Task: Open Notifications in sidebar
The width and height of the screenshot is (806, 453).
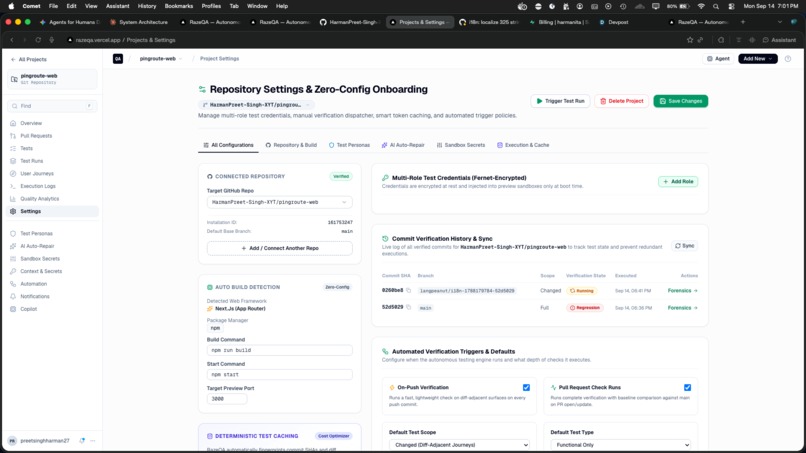Action: tap(34, 296)
